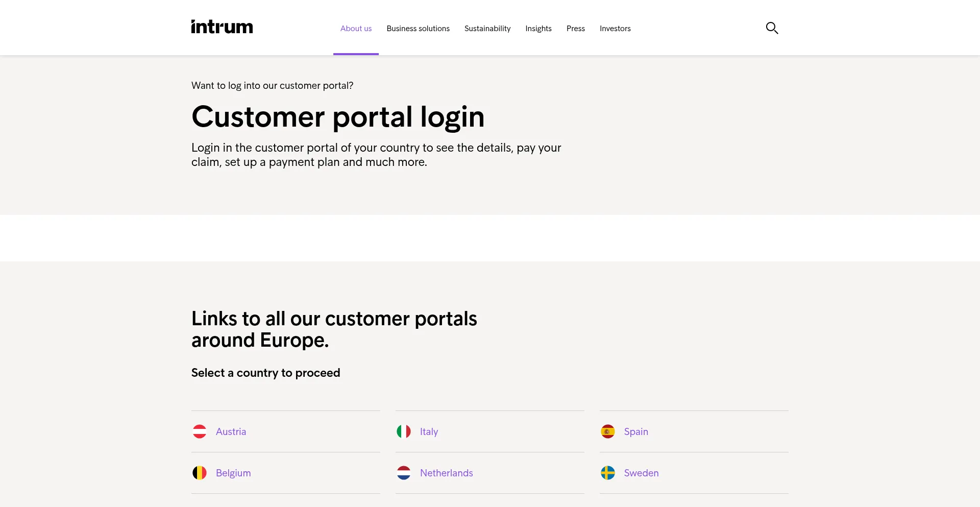Choose the Italy portal link

pyautogui.click(x=429, y=431)
